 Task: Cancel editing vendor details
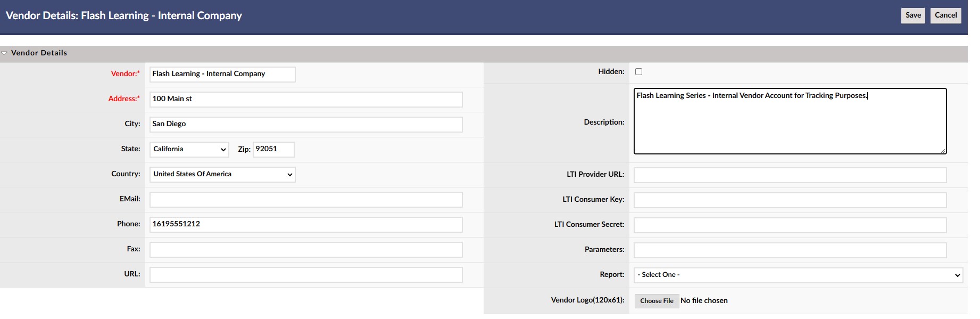click(946, 15)
